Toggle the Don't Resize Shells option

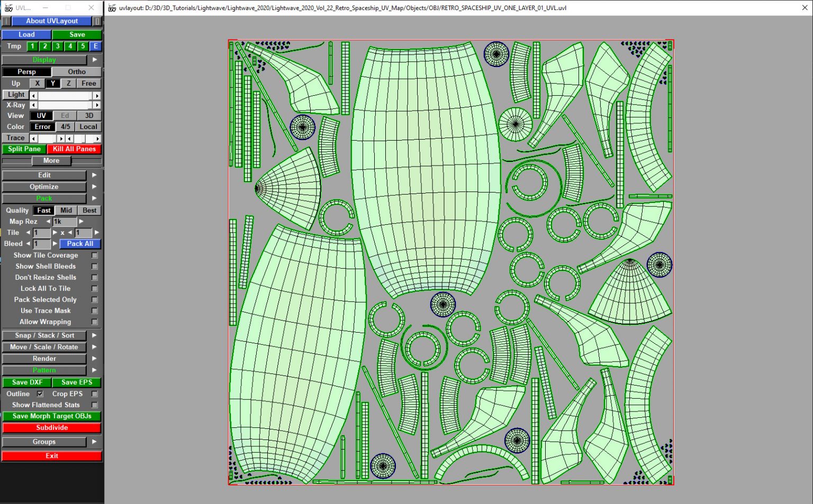coord(94,277)
